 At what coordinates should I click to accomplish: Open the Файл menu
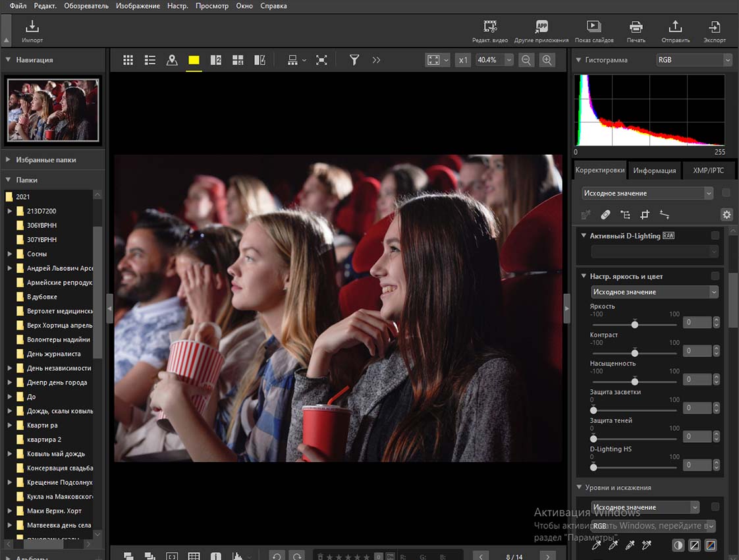[x=18, y=6]
